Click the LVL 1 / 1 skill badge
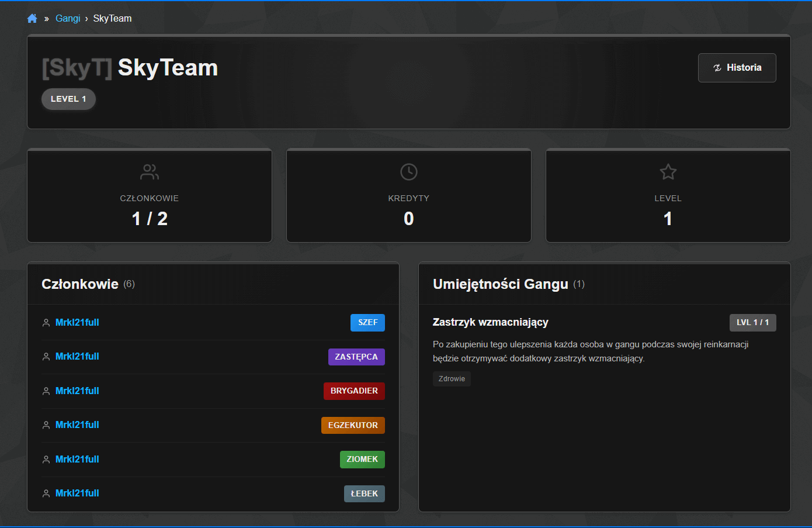Image resolution: width=812 pixels, height=528 pixels. 752,323
